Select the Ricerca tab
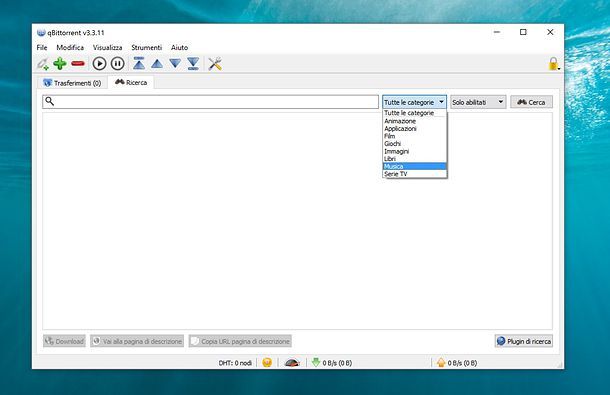 [131, 83]
